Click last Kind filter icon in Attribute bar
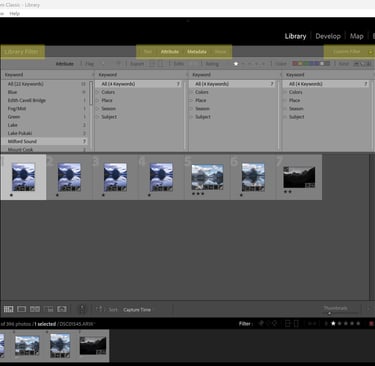This screenshot has width=375, height=366. 369,64
